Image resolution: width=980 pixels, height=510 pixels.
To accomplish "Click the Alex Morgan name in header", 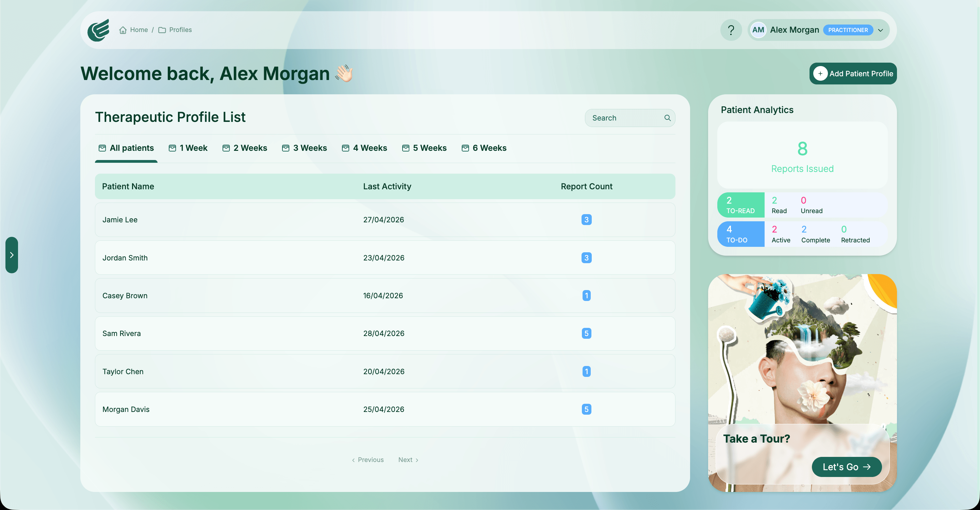I will click(794, 30).
